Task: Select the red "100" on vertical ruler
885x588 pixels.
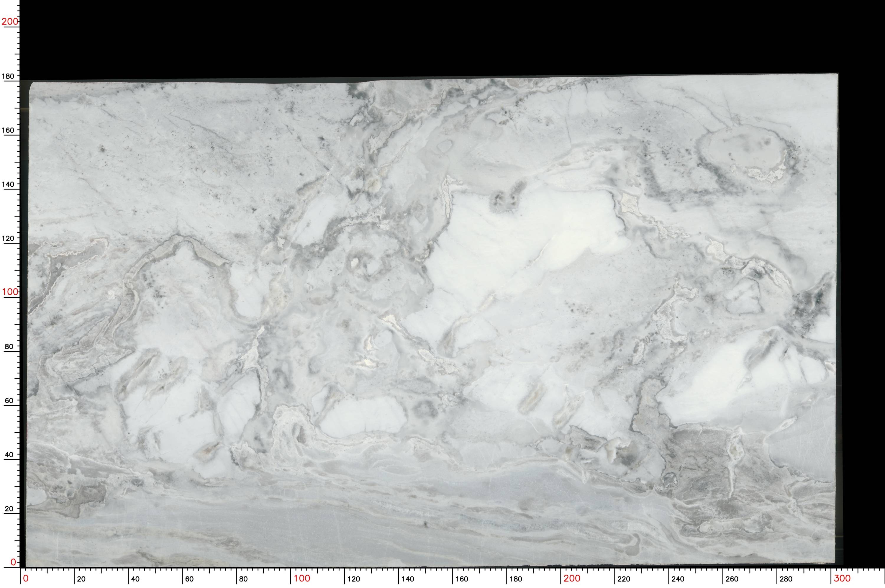Action: 10,292
